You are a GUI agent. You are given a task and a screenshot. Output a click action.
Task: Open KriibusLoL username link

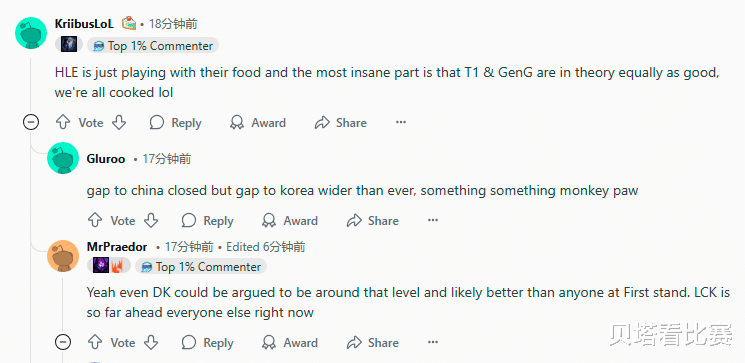tap(85, 24)
